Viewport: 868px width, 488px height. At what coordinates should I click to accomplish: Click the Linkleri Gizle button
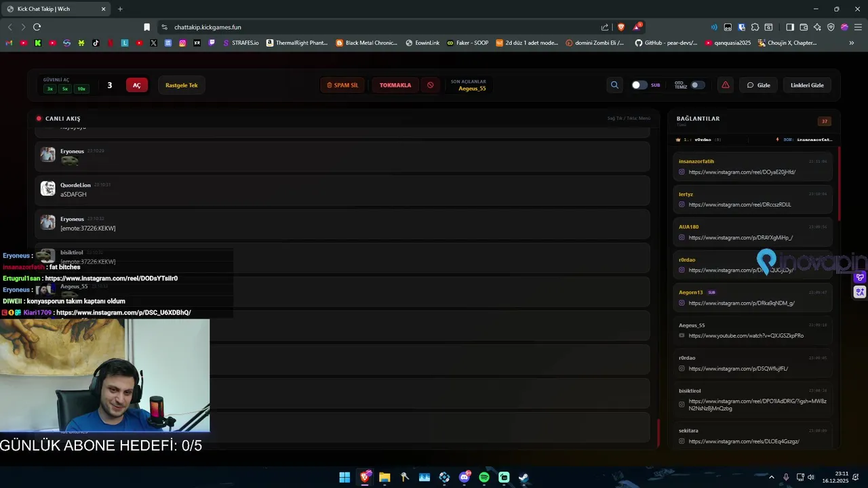807,85
